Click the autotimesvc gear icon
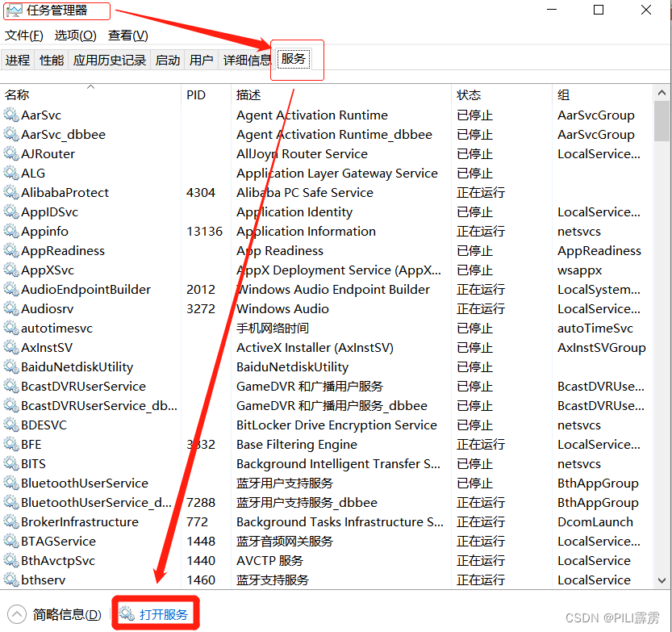Viewport: 672px width, 632px height. pos(11,328)
